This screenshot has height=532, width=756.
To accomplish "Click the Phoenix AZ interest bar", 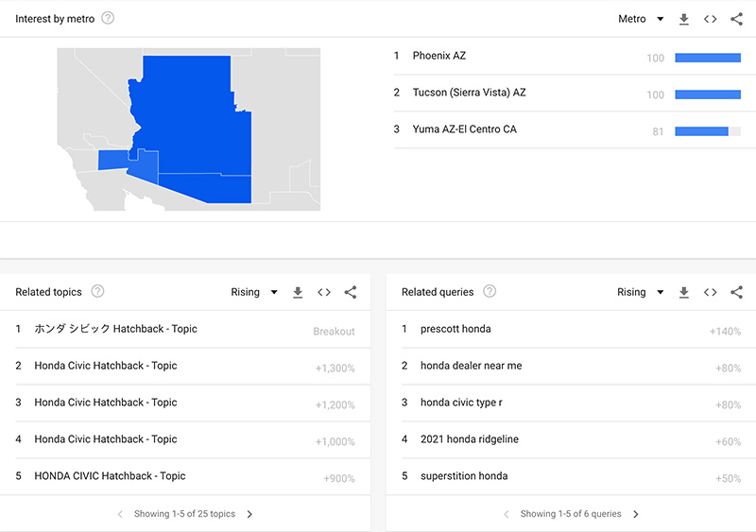I will (708, 58).
